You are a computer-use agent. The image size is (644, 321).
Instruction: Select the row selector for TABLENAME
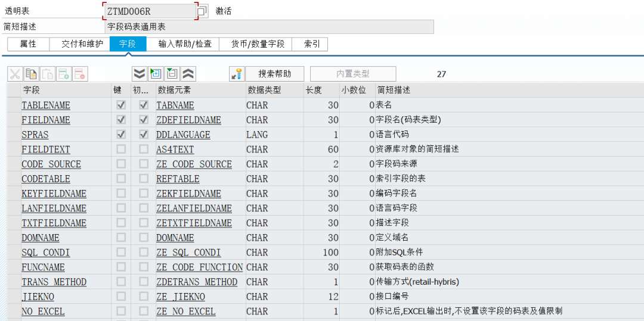click(x=14, y=105)
